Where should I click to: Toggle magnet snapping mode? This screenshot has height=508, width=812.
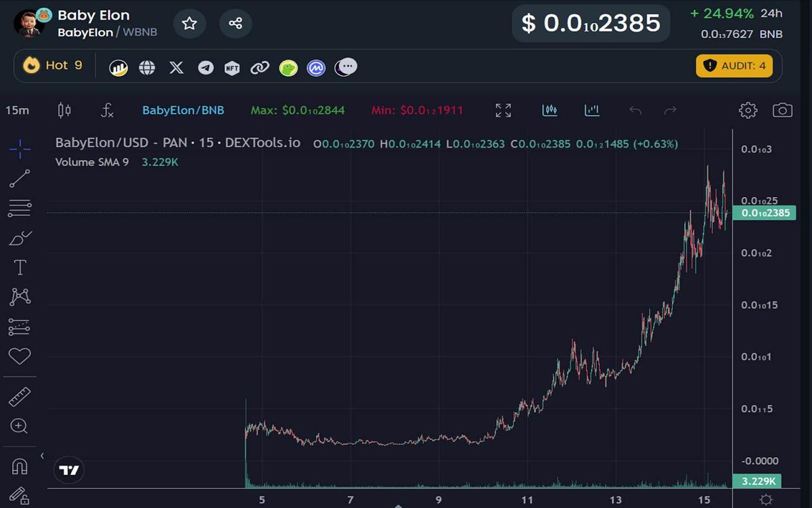click(x=20, y=467)
